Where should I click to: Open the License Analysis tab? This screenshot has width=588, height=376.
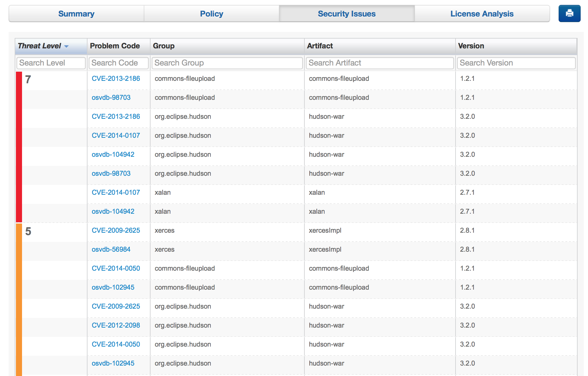pos(482,14)
